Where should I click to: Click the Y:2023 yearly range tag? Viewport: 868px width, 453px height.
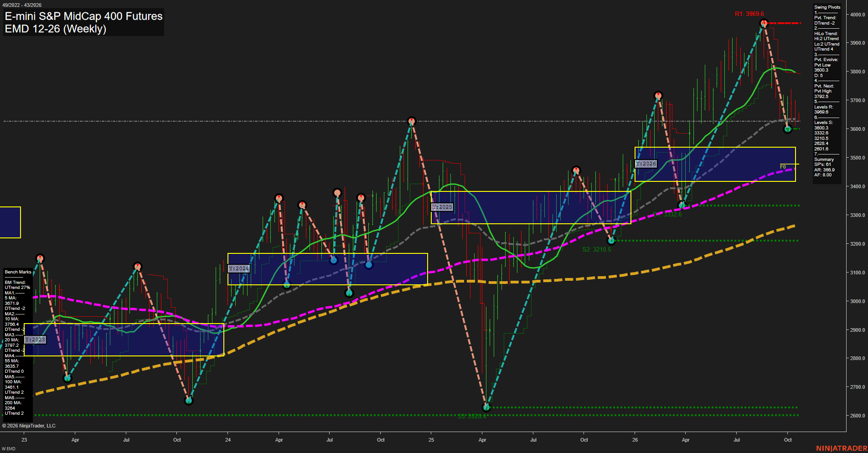pos(35,340)
